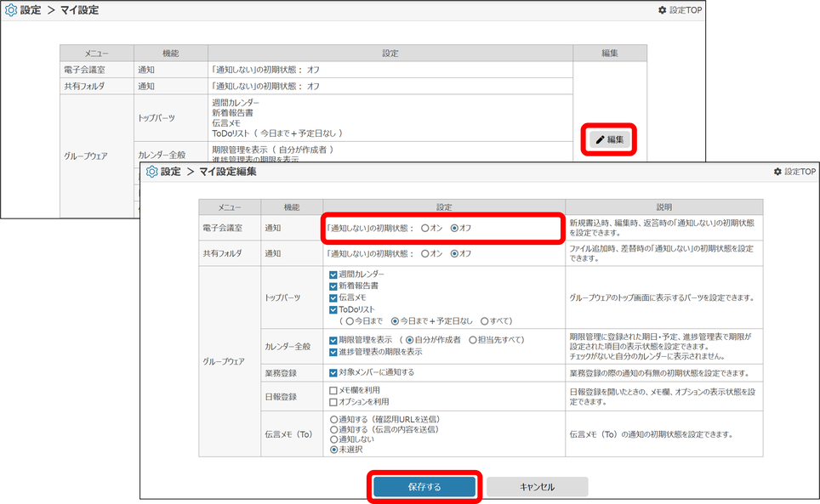Click 保存する to save settings
Screen dimensions: 820x504
tap(424, 487)
